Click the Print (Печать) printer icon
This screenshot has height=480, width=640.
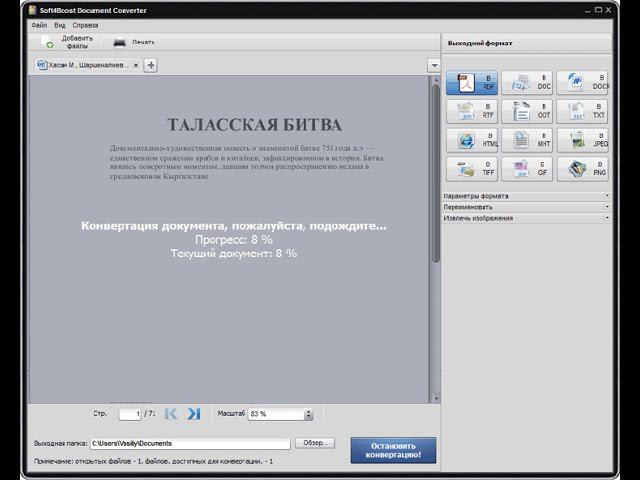[x=120, y=42]
